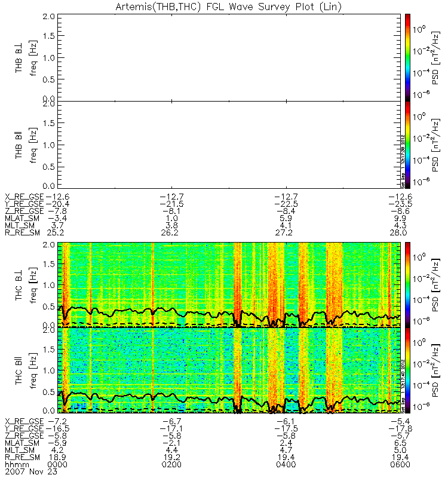This screenshot has width=448, height=478.
Task: Click MLAT_SM value 9.9
Action: [400, 218]
